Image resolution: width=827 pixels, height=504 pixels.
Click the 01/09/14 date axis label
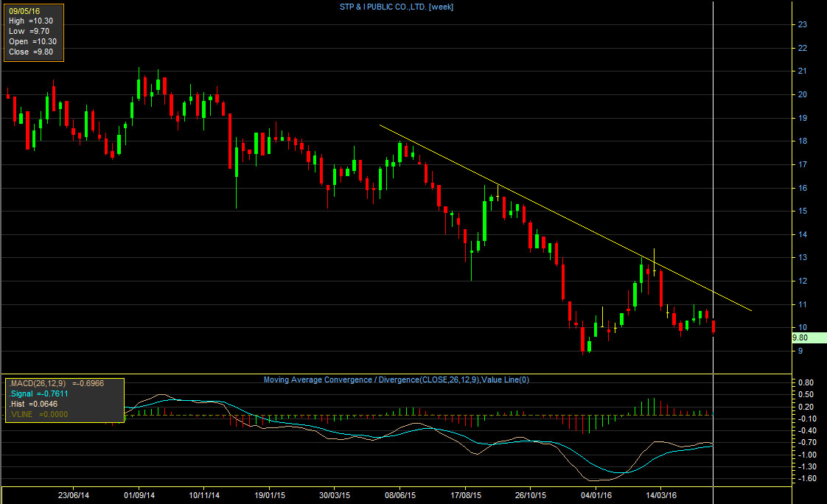coord(139,495)
